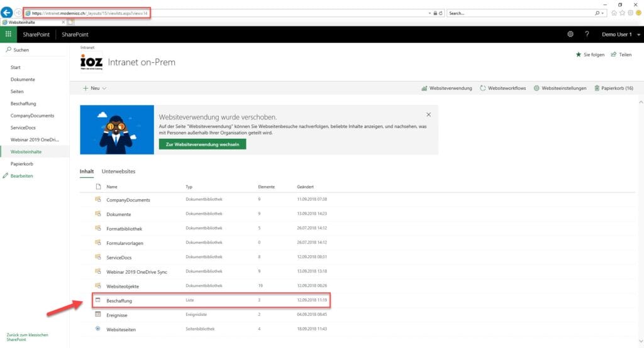Image resolution: width=644 pixels, height=348 pixels.
Task: Open the SharePoint app launcher waffle
Action: tap(8, 35)
